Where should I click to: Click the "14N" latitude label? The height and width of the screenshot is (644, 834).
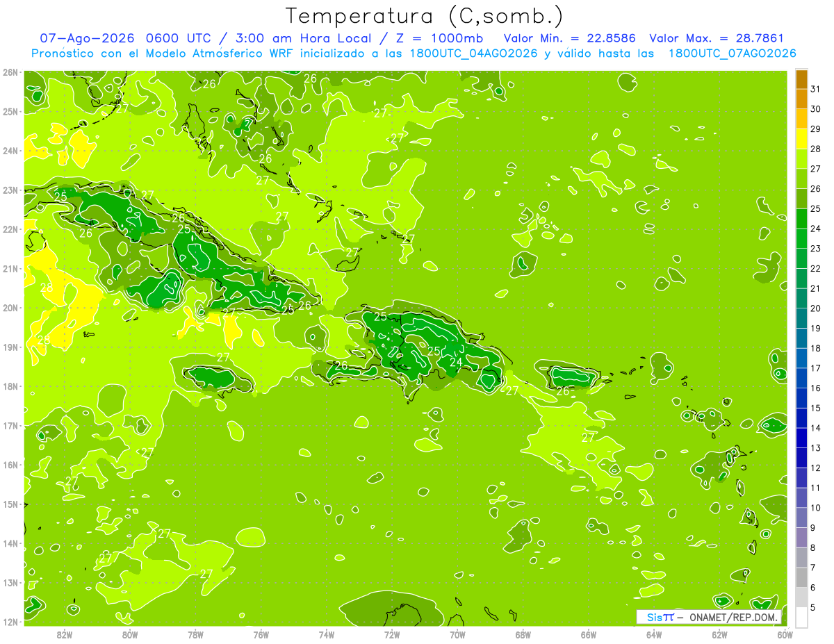[10, 543]
